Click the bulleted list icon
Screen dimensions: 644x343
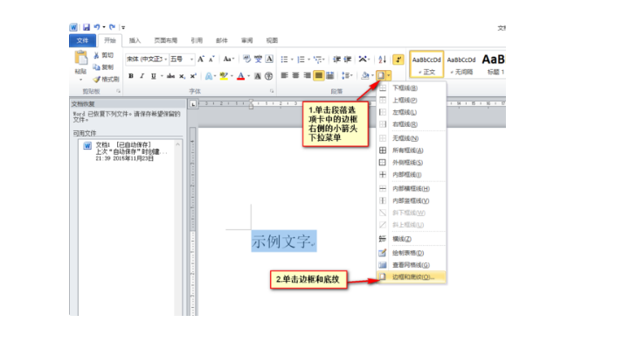[284, 59]
